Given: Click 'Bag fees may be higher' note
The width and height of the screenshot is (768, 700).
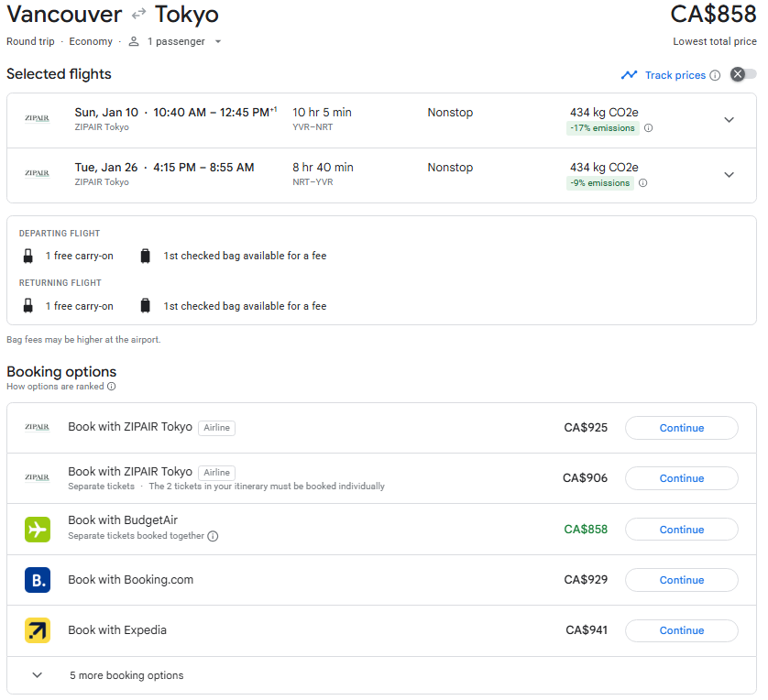Looking at the screenshot, I should [x=83, y=340].
